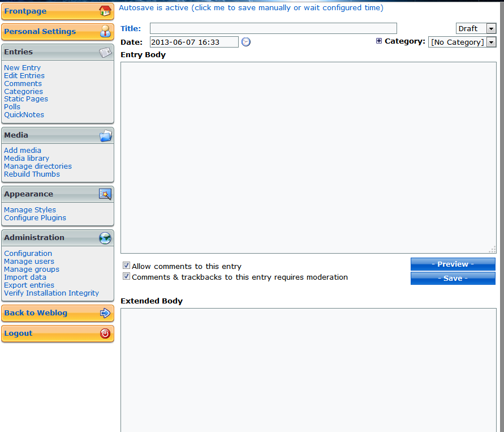Viewport: 504px width, 432px height.
Task: Open Media library from sidebar
Action: [27, 159]
